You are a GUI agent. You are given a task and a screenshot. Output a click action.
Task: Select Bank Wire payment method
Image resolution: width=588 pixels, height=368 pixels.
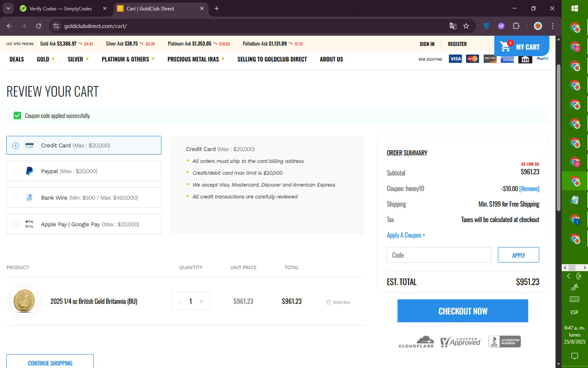84,198
